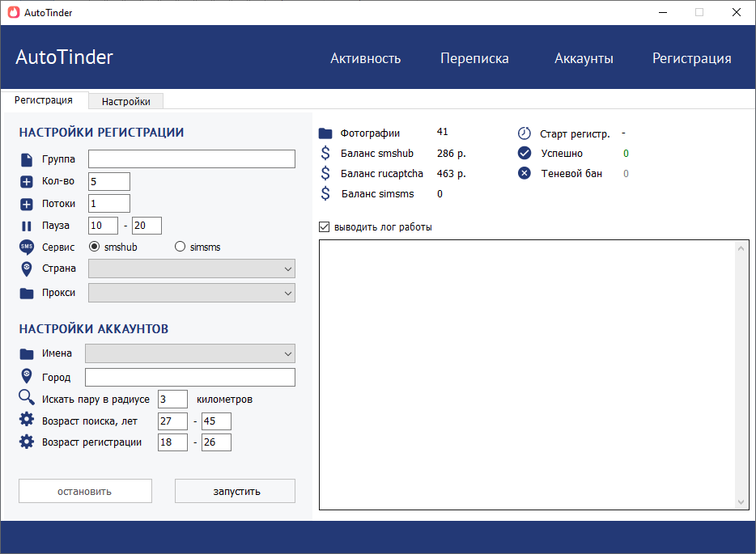The height and width of the screenshot is (554, 756).
Task: Open the Страна dropdown list
Action: click(x=191, y=269)
